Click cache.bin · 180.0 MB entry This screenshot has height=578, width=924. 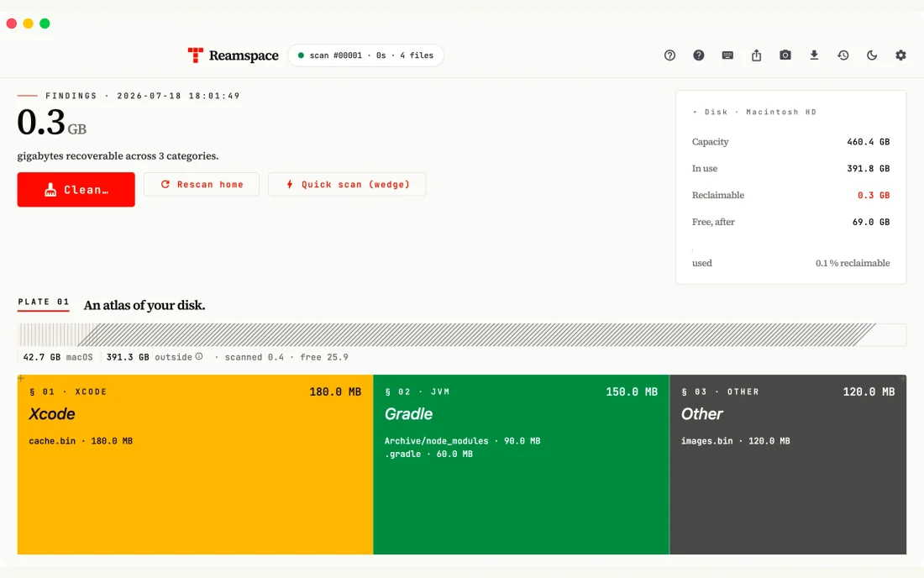tap(81, 441)
